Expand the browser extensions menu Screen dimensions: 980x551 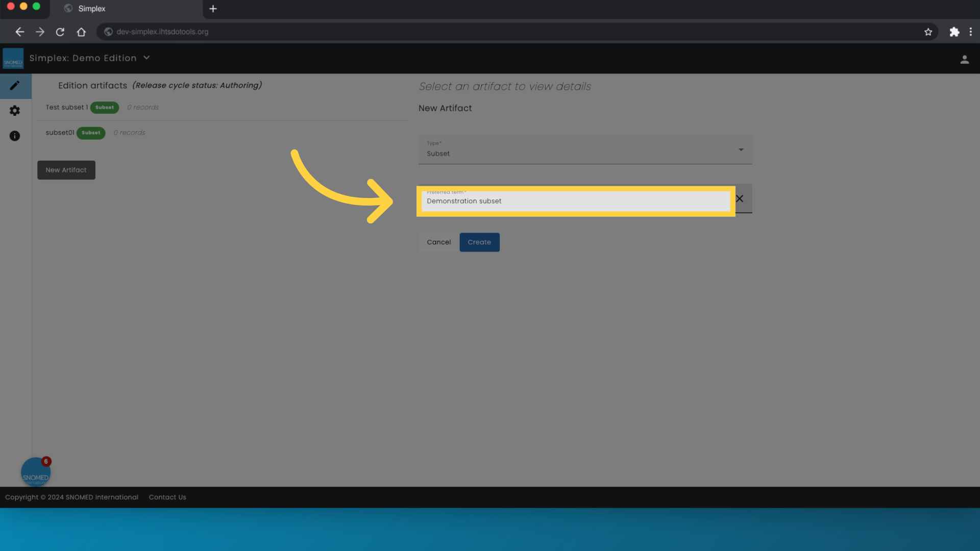click(x=954, y=32)
